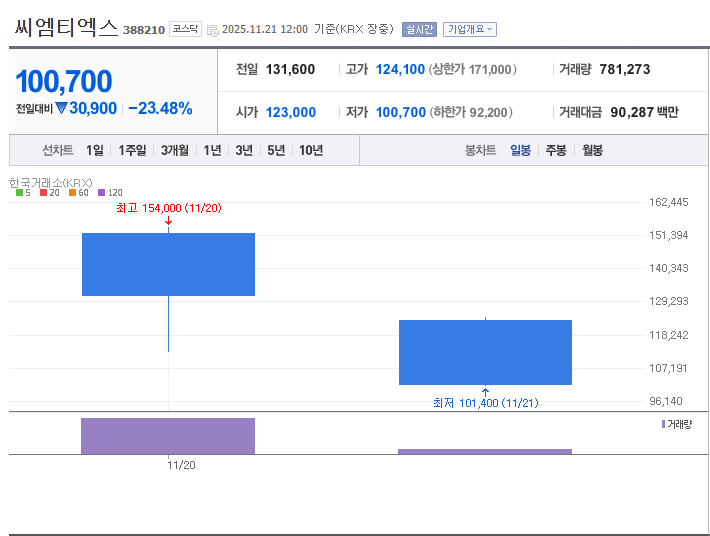Viewport: 710px width, 536px height.
Task: Switch to the 주봉 candle chart
Action: (556, 150)
